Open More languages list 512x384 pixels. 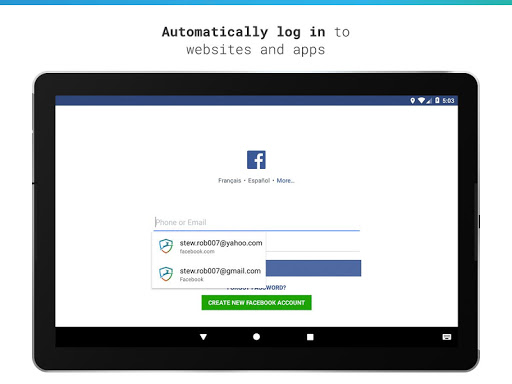coord(285,180)
